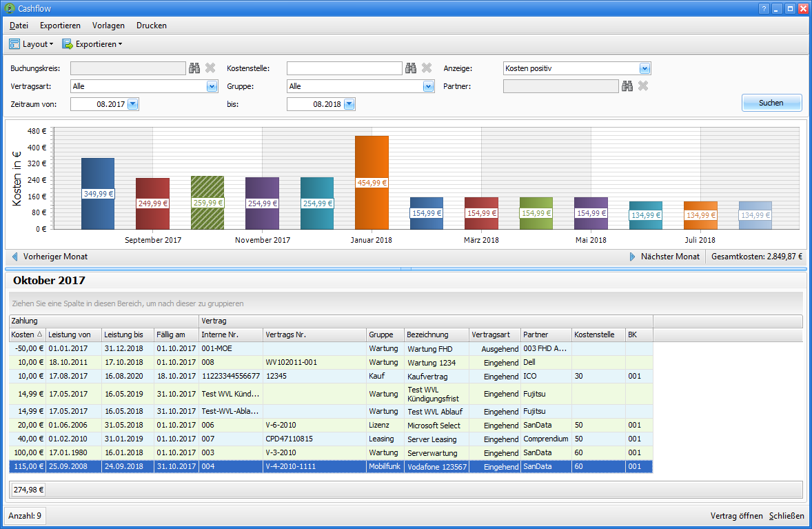Viewport: 812px width, 529px height.
Task: Sort by Kostenstelle column header
Action: click(598, 335)
